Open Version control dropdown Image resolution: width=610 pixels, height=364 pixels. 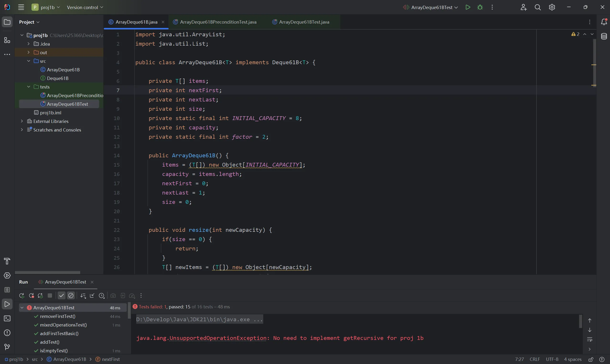tap(85, 7)
